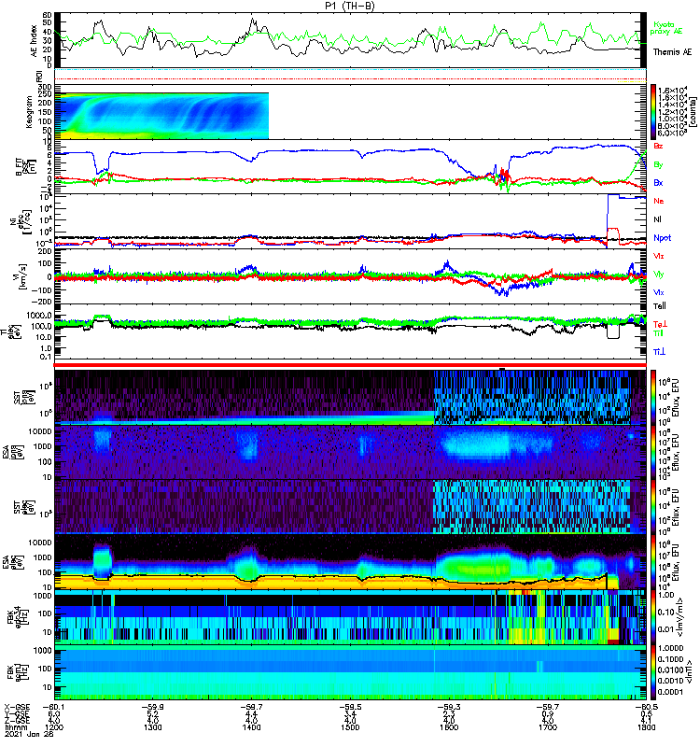The height and width of the screenshot is (747, 700).
Task: Click the red Te perpendicular legend label
Action: tap(660, 324)
